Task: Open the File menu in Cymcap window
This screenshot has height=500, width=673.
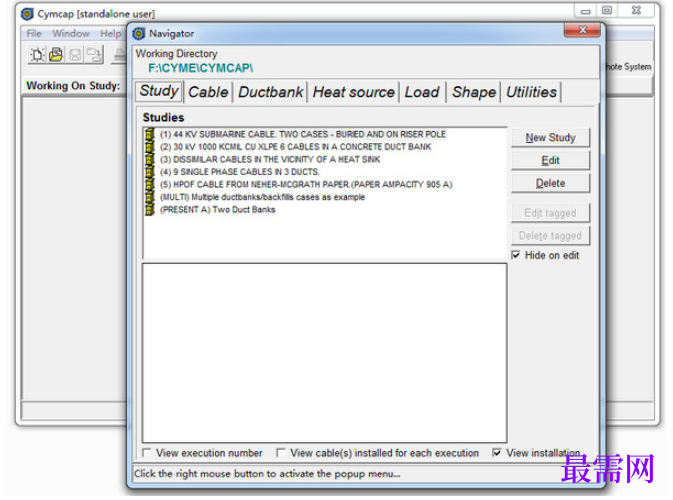Action: click(34, 33)
